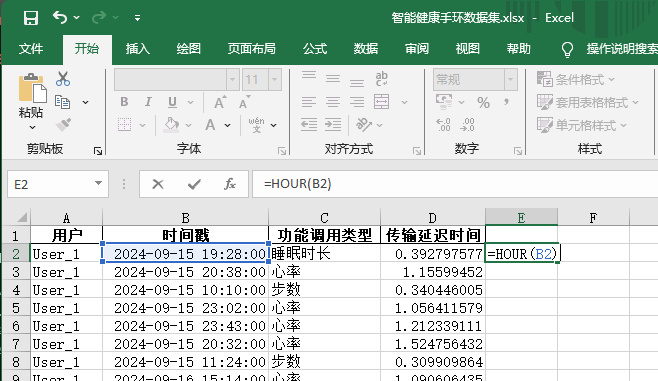Open the 页面布局 ribbon tab
Screen dimensions: 658x381
(x=251, y=49)
